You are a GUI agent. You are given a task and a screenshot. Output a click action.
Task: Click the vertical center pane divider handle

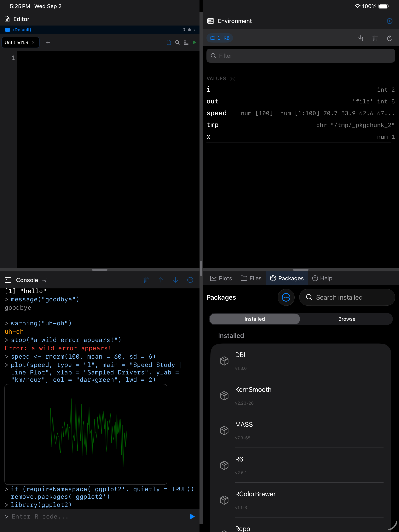point(201,268)
